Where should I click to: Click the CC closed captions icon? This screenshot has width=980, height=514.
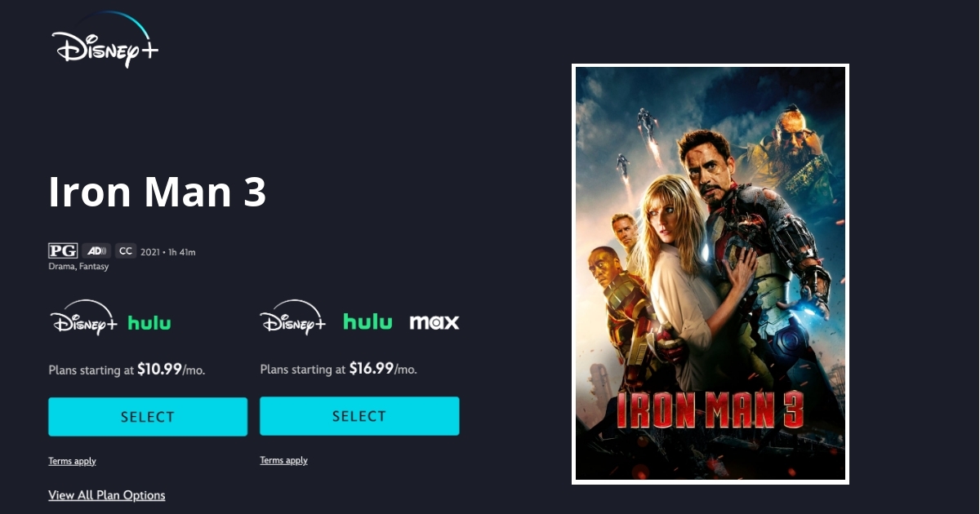[125, 251]
